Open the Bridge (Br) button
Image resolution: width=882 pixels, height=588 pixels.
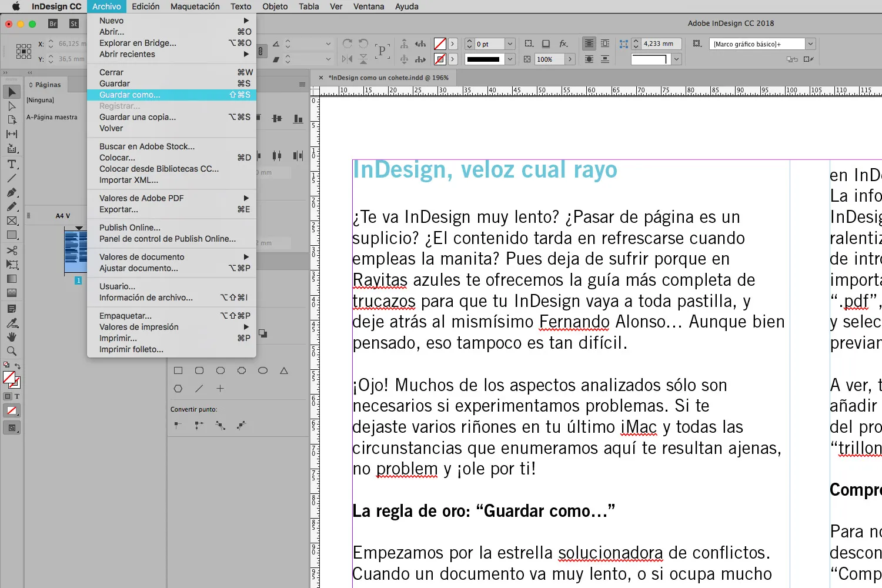click(53, 24)
